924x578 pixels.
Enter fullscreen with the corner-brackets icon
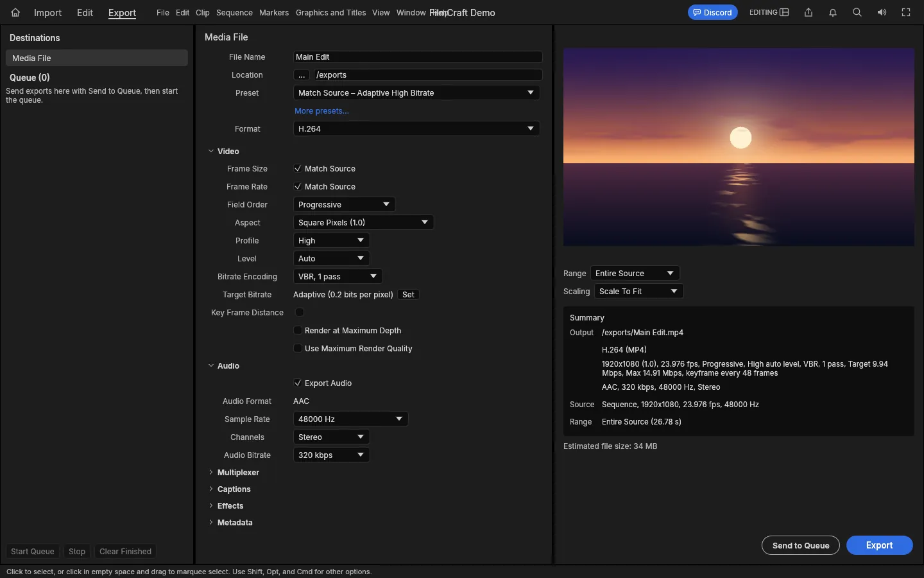coord(906,12)
